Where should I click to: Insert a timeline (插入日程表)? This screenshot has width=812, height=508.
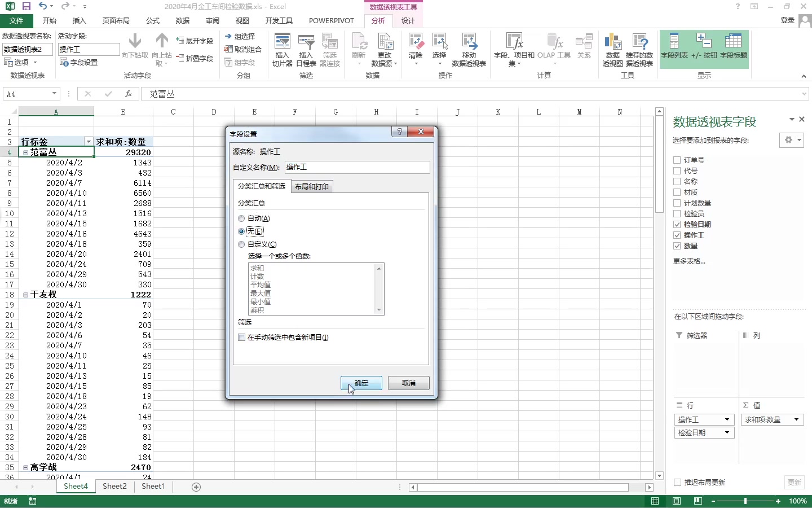[306, 50]
